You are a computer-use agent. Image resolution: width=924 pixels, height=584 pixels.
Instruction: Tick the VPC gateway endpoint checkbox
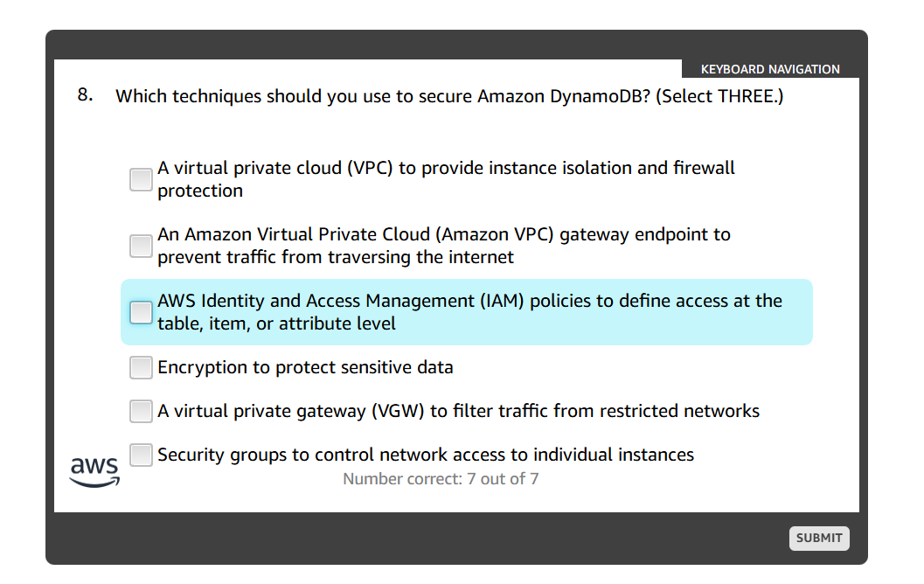pyautogui.click(x=141, y=246)
